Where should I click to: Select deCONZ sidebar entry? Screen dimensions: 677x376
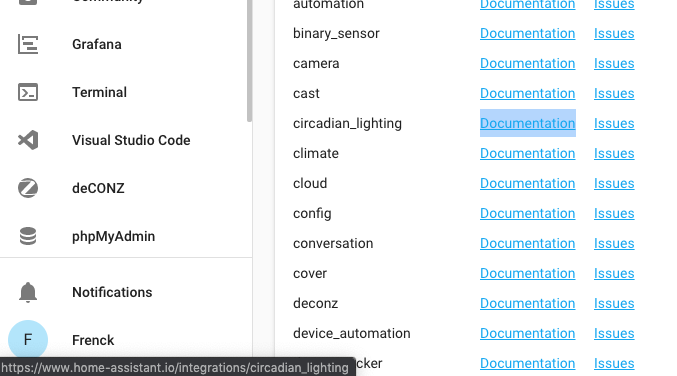(98, 188)
